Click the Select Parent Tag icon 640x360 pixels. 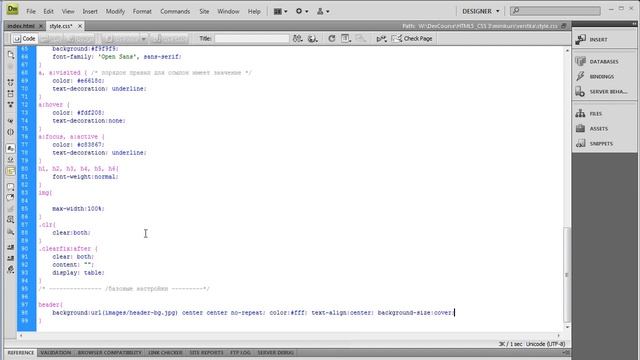(x=11, y=121)
